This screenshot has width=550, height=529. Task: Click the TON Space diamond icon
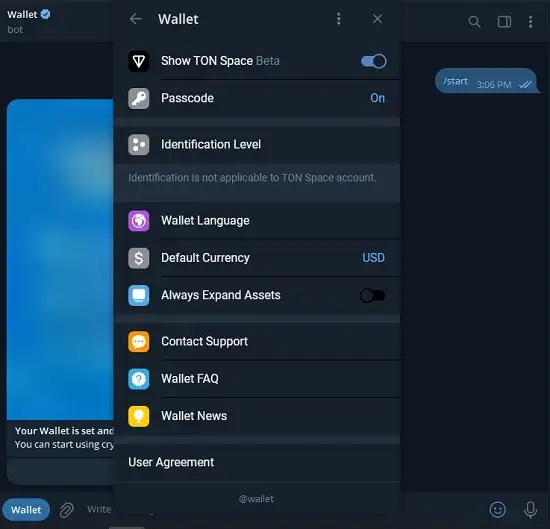point(139,61)
